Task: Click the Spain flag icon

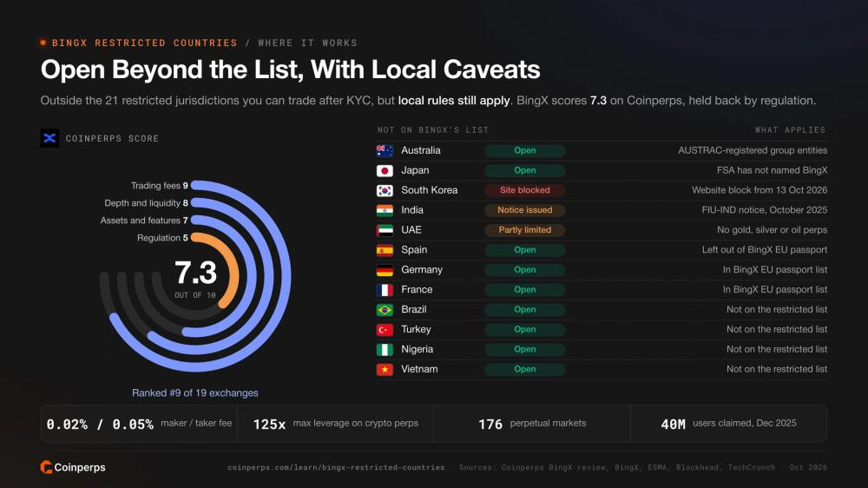Action: (385, 250)
